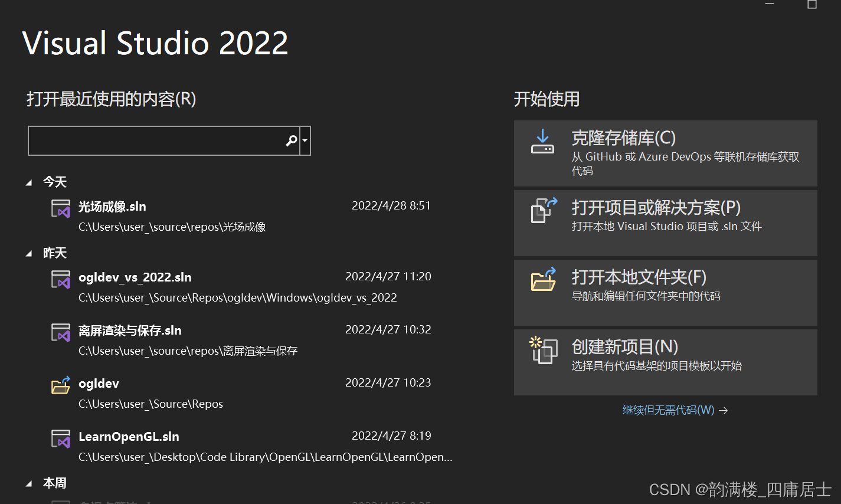
Task: Click path C:\Users\user_\source\repos\光场成像
Action: [x=172, y=227]
